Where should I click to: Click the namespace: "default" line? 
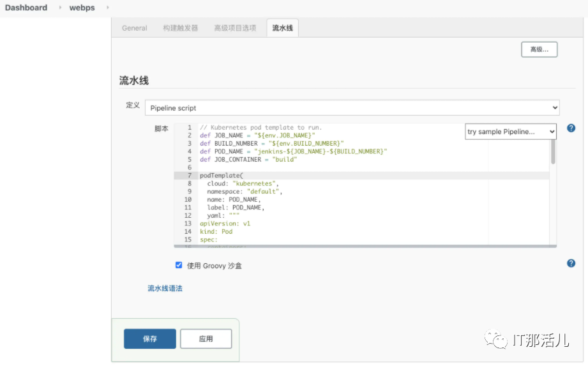[x=245, y=192]
